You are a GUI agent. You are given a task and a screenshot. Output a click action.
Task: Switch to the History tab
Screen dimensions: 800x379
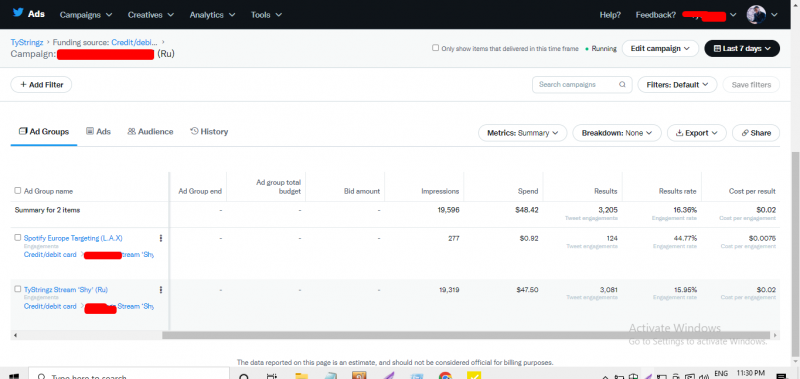click(x=209, y=132)
